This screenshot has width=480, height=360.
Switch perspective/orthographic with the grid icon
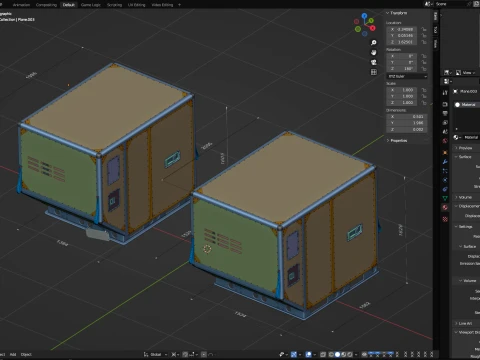[374, 72]
